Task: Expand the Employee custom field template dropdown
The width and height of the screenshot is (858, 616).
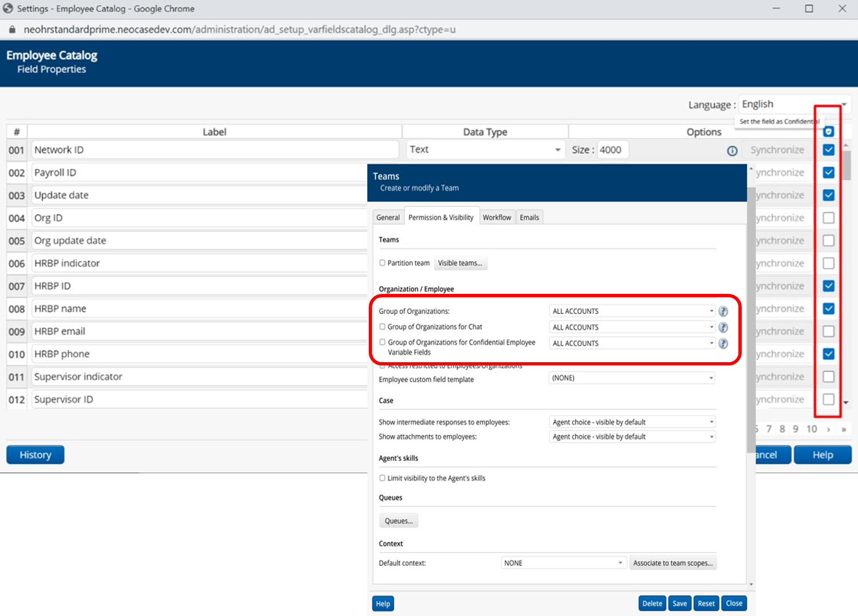Action: pyautogui.click(x=631, y=378)
